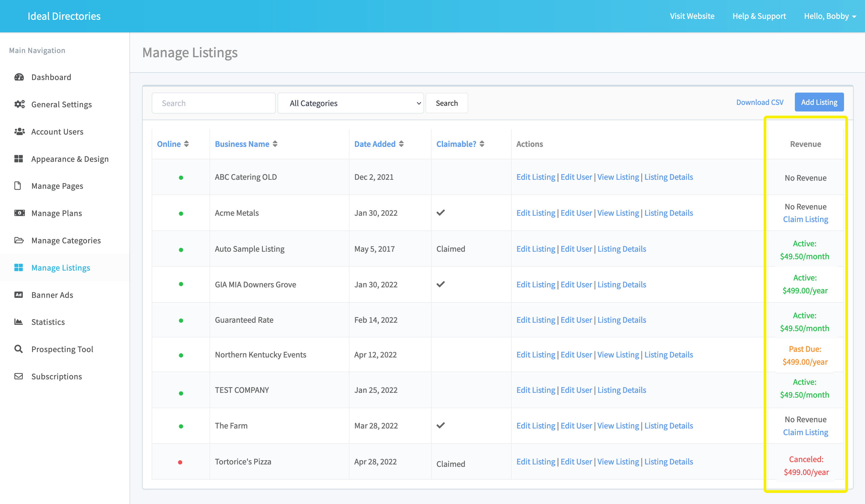Click the green online dot for Guaranteed Rate
The image size is (865, 504).
[x=181, y=320]
